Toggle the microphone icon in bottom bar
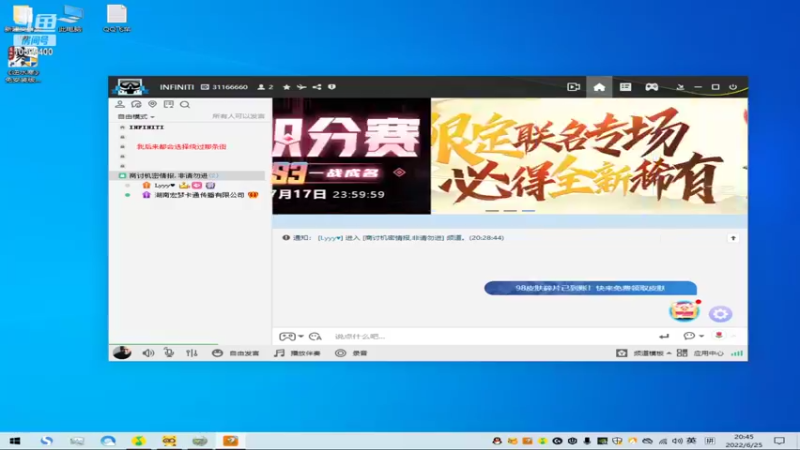The image size is (800, 450). tap(169, 353)
